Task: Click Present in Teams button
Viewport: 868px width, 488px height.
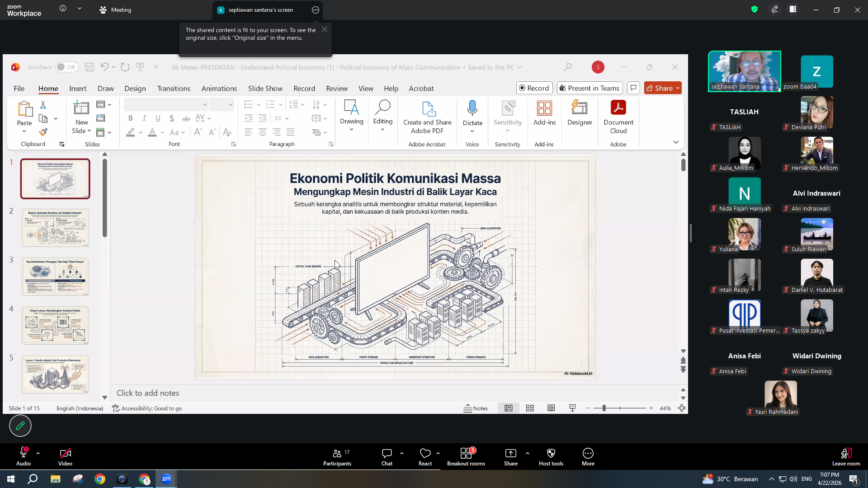Action: click(x=590, y=88)
